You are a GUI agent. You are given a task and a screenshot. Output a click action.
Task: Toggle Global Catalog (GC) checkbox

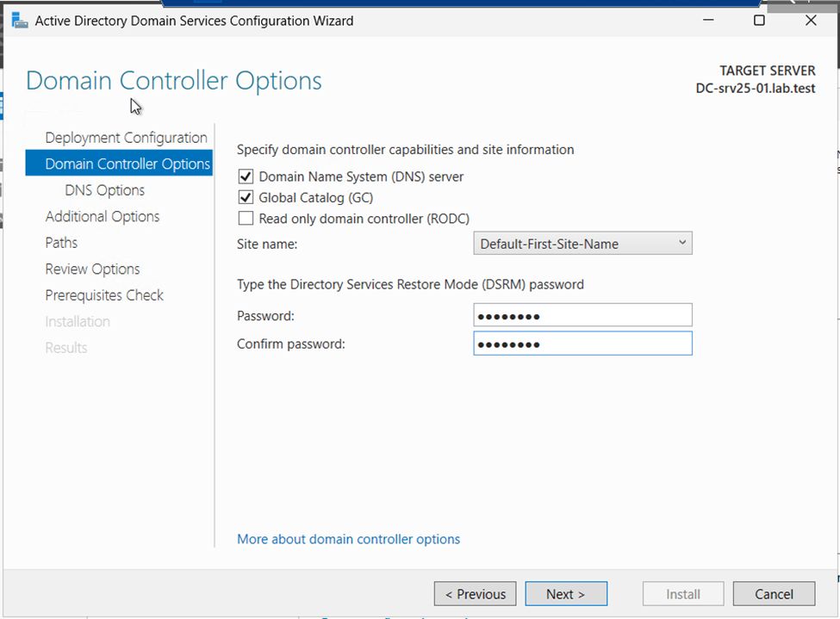pyautogui.click(x=246, y=198)
